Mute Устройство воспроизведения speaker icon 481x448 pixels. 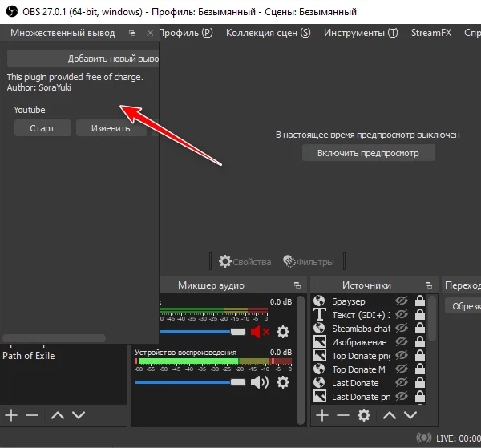coord(260,382)
